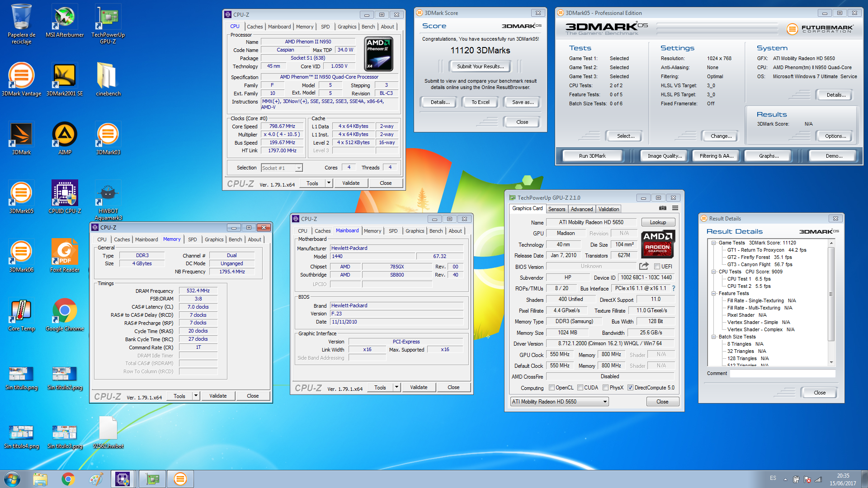The image size is (868, 488).
Task: Click the Chrome icon in the taskbar
Action: [68, 479]
